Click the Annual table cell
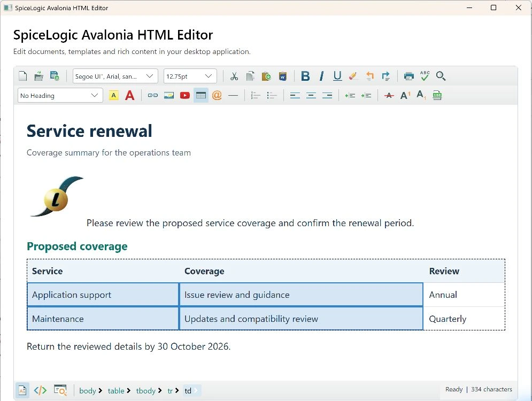 tap(464, 295)
